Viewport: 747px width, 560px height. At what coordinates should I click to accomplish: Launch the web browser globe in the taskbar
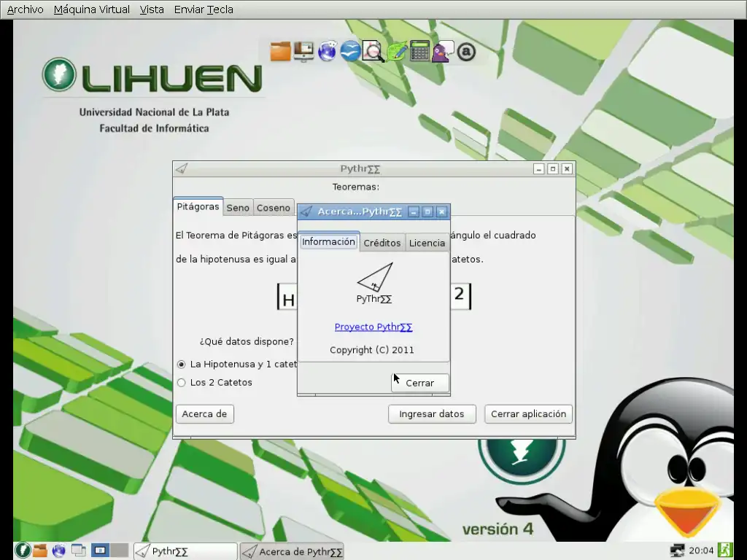pos(59,551)
